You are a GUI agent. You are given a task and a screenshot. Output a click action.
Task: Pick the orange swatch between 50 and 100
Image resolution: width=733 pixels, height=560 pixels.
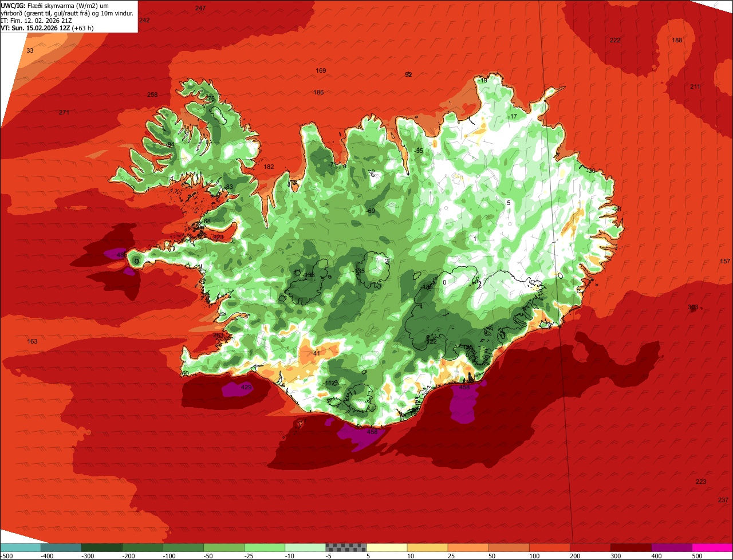pyautogui.click(x=509, y=547)
